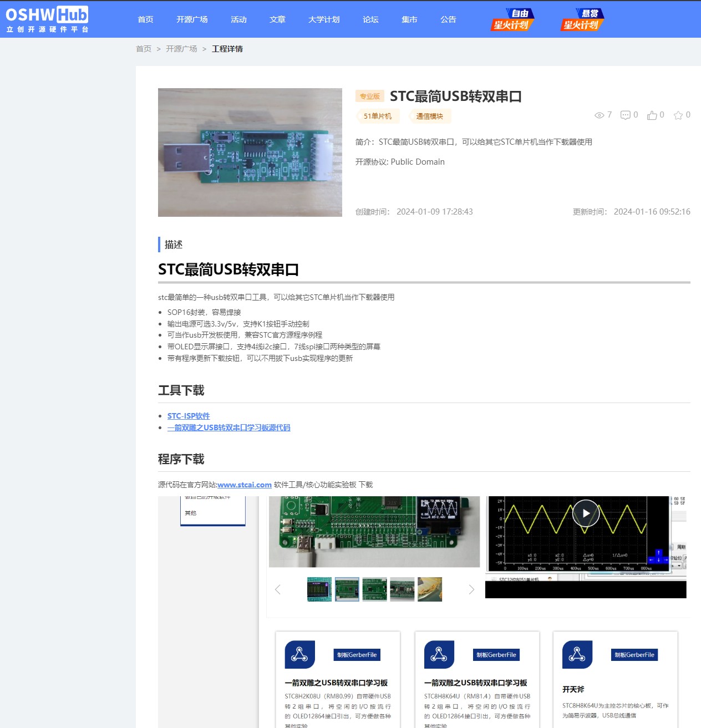Image resolution: width=701 pixels, height=728 pixels.
Task: Click the previous arrow of thumbnail carousel
Action: click(x=278, y=589)
